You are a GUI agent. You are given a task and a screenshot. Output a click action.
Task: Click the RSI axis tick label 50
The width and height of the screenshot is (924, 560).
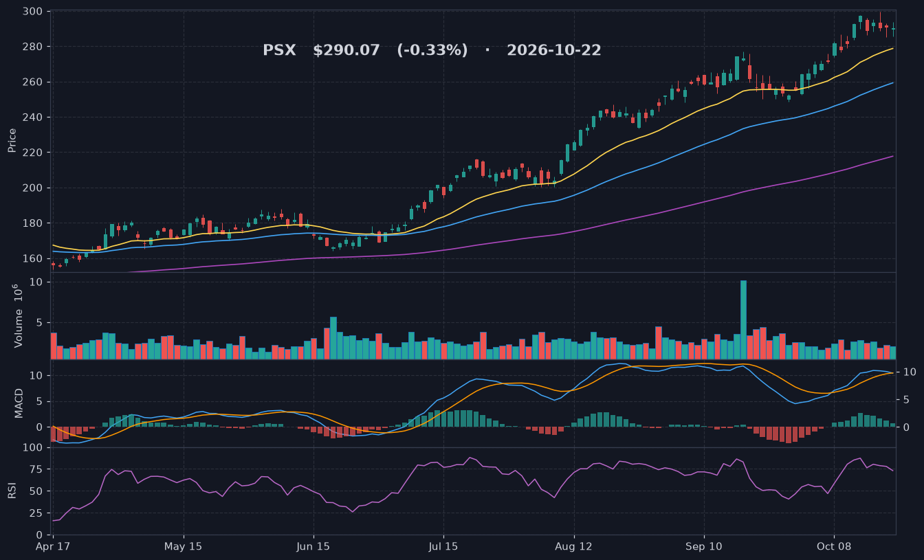click(36, 491)
